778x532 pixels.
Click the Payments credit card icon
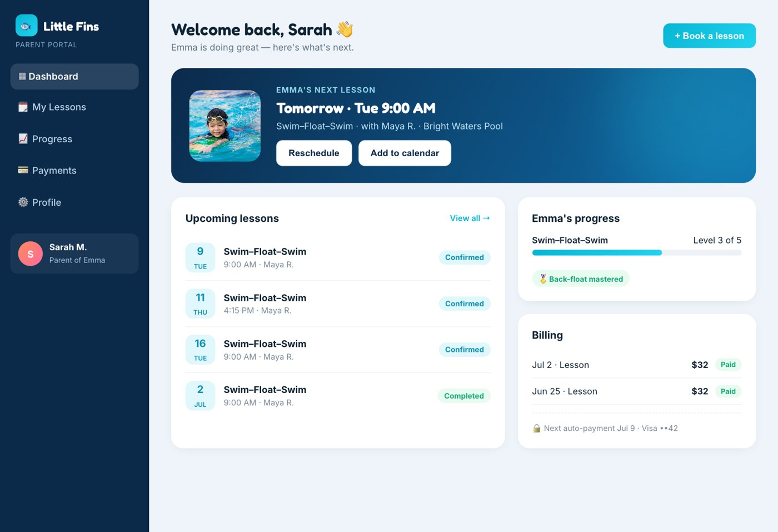23,170
